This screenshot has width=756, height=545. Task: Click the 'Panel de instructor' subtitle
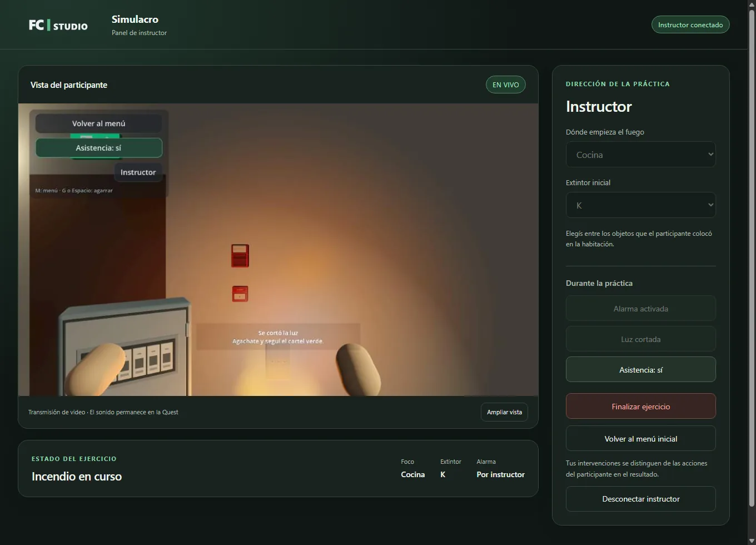click(139, 33)
